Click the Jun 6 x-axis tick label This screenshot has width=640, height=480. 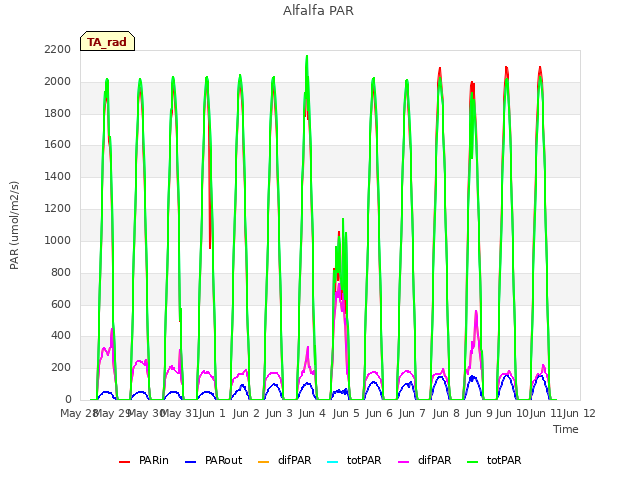tap(379, 413)
